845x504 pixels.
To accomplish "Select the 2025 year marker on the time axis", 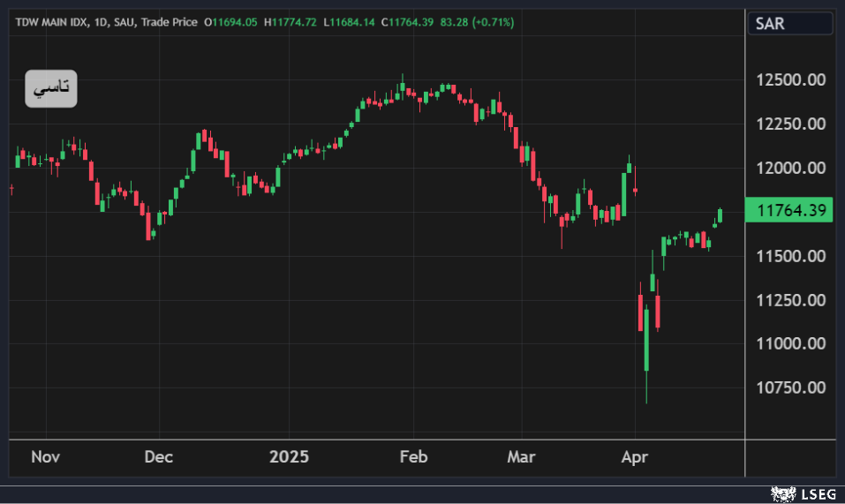I will tap(289, 457).
